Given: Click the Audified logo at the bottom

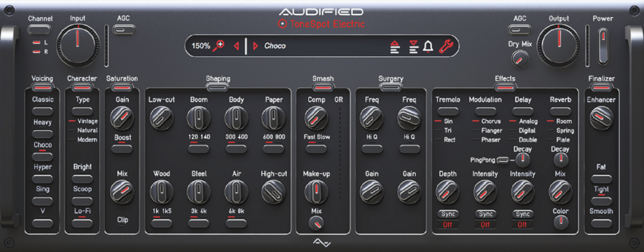Looking at the screenshot, I should (321, 242).
